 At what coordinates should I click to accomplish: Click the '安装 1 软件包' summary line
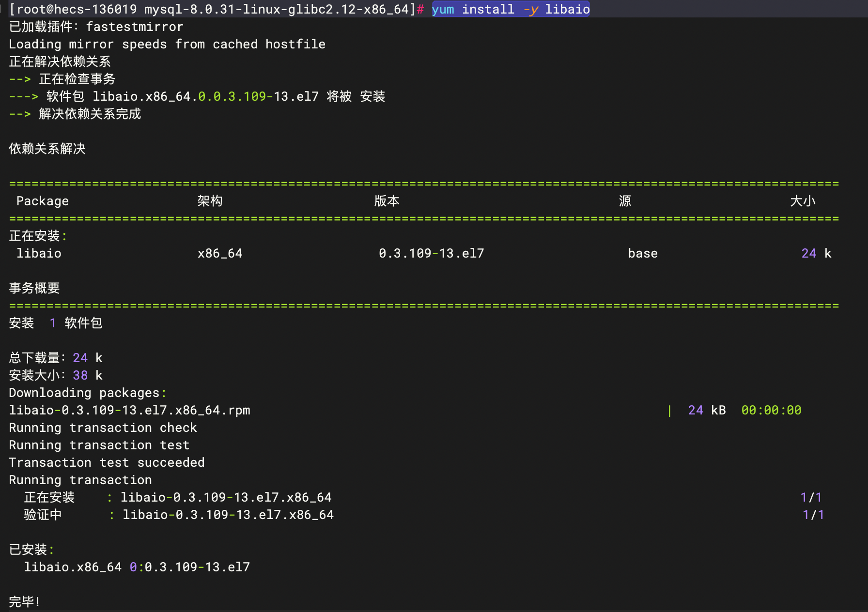56,323
